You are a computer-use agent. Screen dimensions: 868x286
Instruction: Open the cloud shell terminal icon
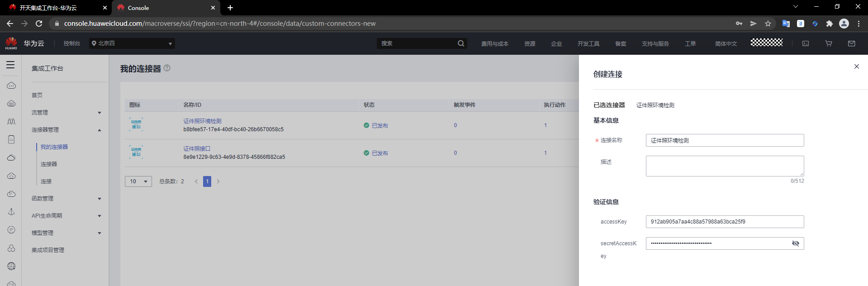pos(806,43)
